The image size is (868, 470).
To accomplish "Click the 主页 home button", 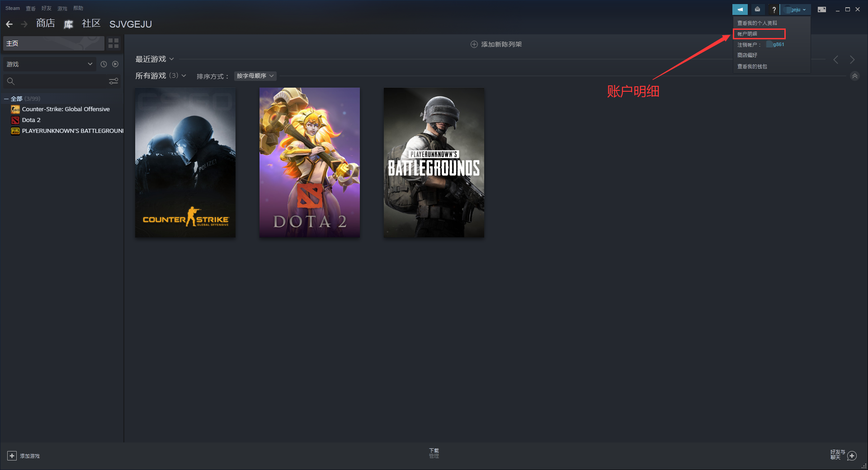I will click(x=54, y=43).
